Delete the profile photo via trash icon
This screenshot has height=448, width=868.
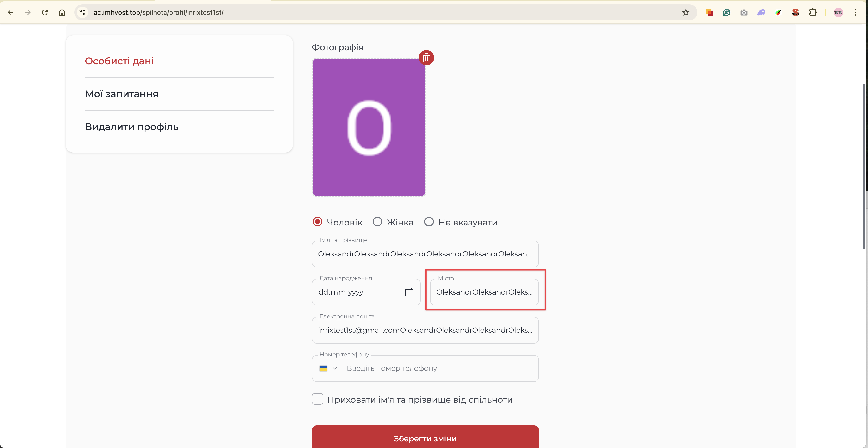(x=426, y=58)
